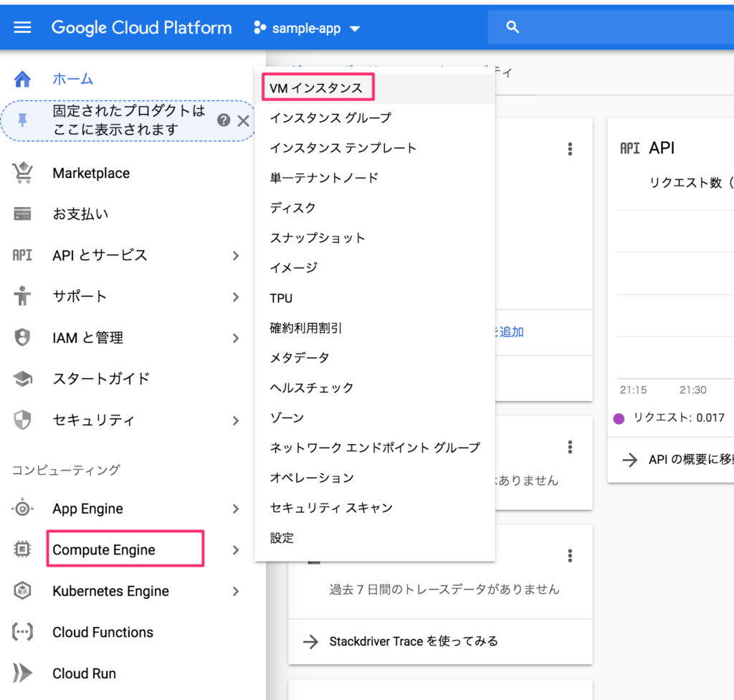Select オペレーション from submenu
734x700 pixels.
[374, 478]
